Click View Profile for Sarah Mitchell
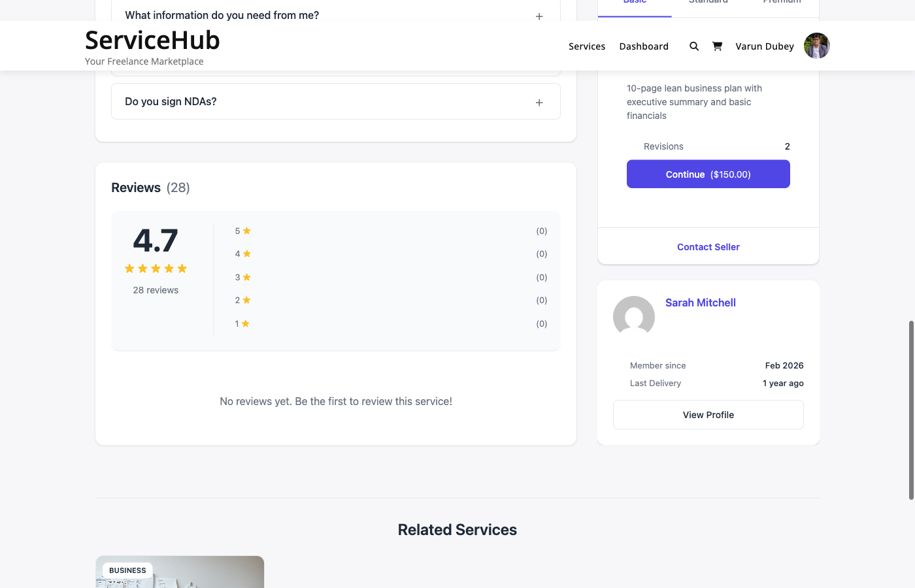The image size is (915, 588). [x=708, y=414]
